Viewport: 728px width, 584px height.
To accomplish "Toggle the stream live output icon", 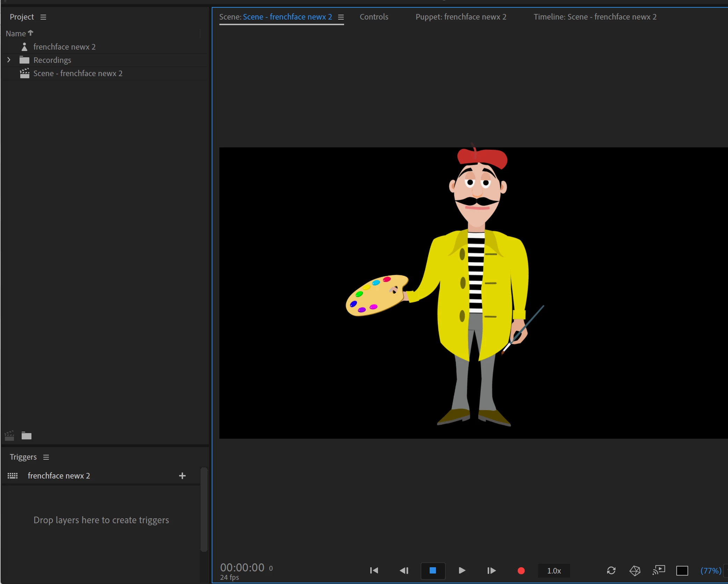I will (658, 570).
